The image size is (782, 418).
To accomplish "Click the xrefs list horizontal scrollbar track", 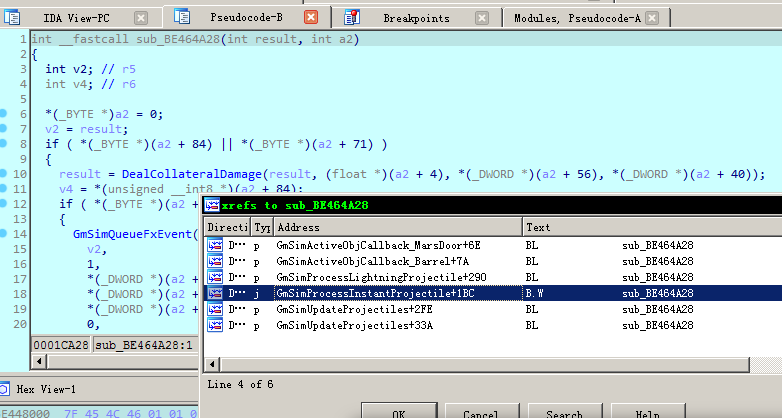I will (x=765, y=364).
